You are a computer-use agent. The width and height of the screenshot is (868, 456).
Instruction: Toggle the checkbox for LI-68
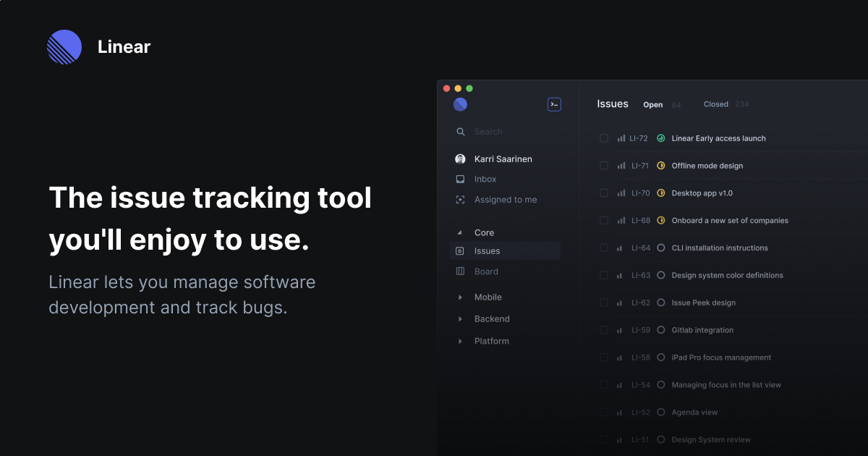coord(604,221)
